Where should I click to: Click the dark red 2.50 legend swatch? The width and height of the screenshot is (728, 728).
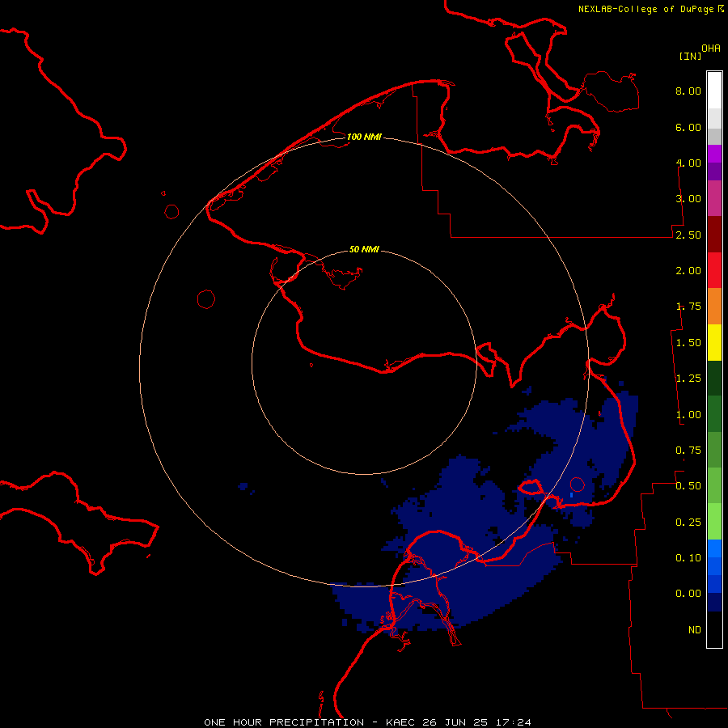pyautogui.click(x=714, y=235)
